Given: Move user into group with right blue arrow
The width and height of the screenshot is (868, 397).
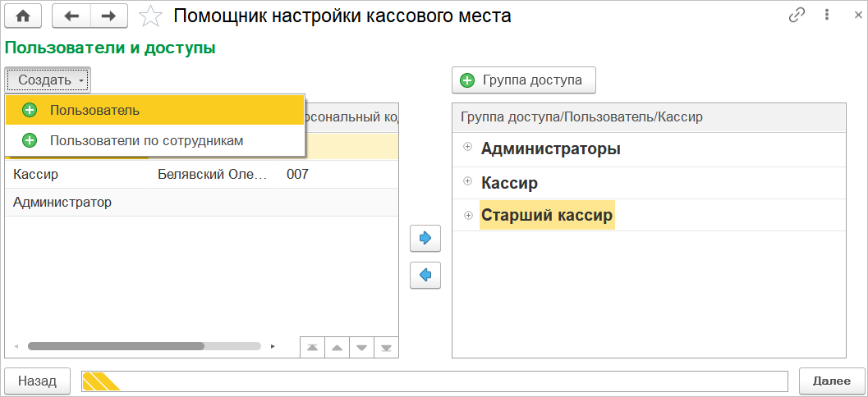Looking at the screenshot, I should [x=425, y=238].
